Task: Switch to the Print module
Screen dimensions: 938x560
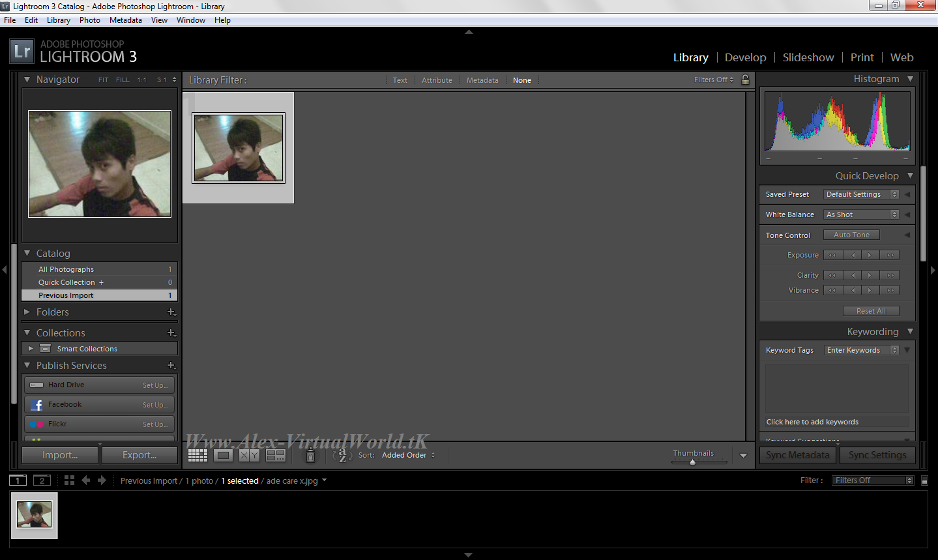Action: point(862,57)
